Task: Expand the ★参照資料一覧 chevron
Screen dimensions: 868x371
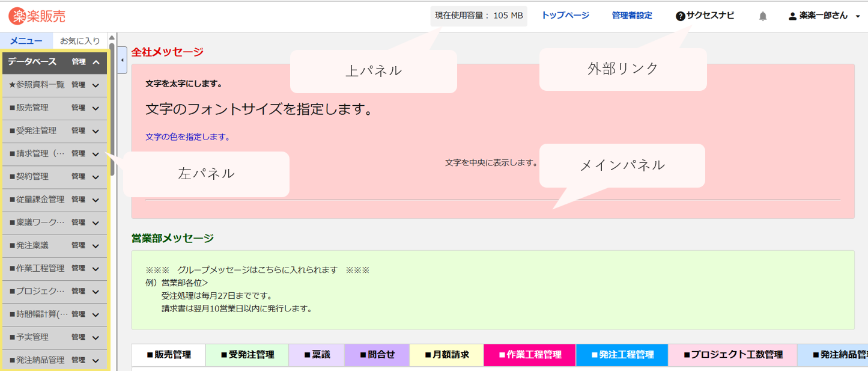Action: (96, 85)
